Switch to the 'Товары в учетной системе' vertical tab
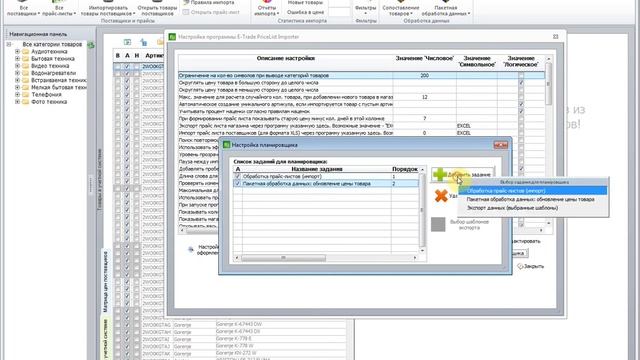640x360 pixels. pos(99,180)
